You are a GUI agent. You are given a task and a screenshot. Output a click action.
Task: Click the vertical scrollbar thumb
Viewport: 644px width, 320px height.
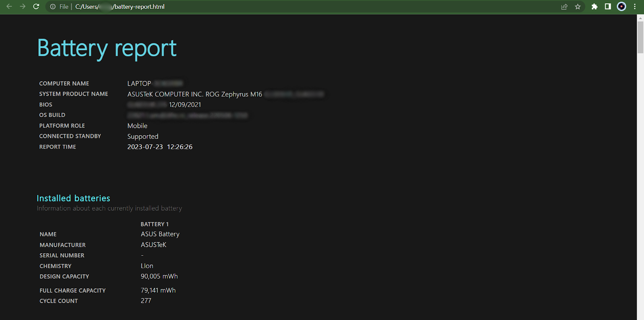pyautogui.click(x=640, y=37)
